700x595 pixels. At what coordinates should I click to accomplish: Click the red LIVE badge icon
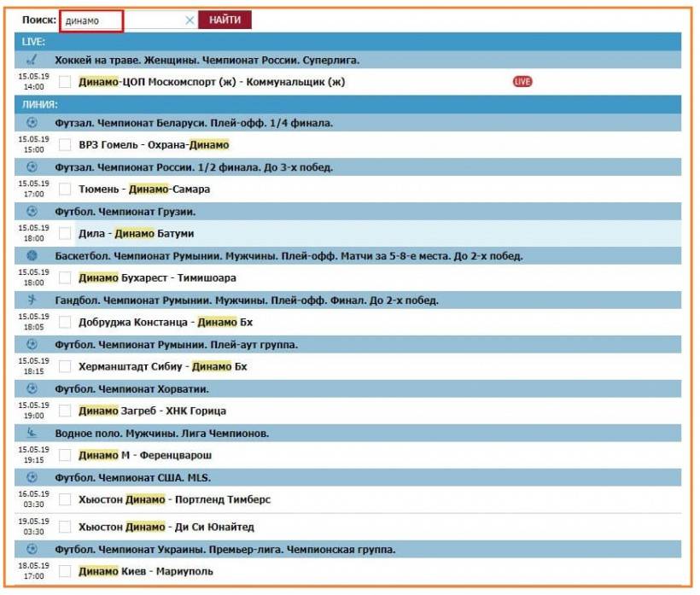point(522,82)
